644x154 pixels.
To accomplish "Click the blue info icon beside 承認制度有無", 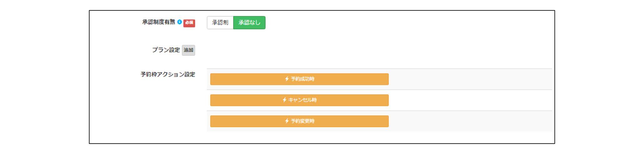I will [180, 22].
